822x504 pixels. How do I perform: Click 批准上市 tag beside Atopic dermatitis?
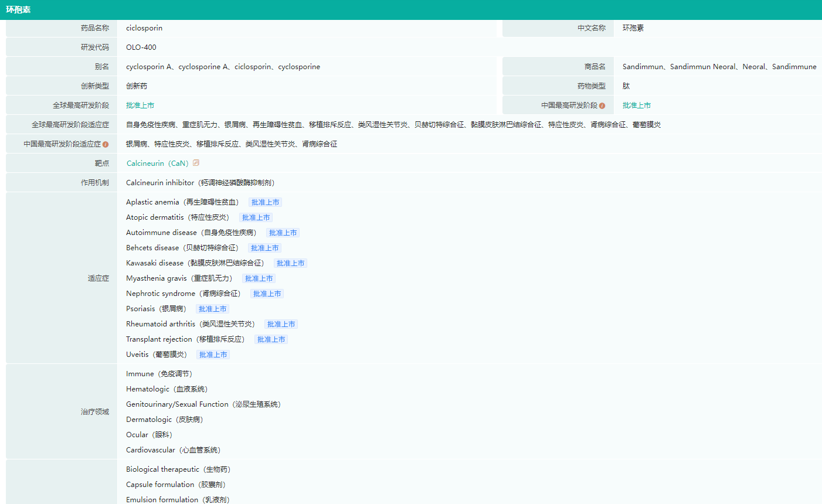click(256, 217)
